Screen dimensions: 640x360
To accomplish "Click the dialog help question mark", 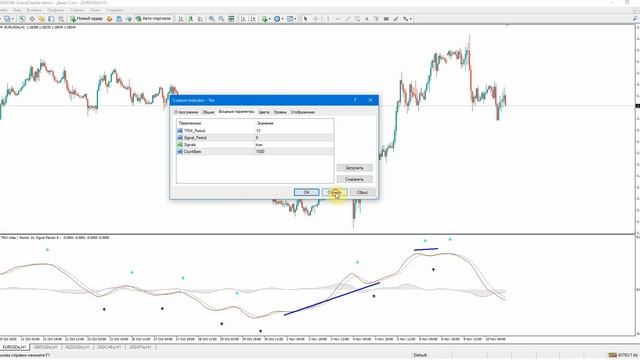I will 355,100.
